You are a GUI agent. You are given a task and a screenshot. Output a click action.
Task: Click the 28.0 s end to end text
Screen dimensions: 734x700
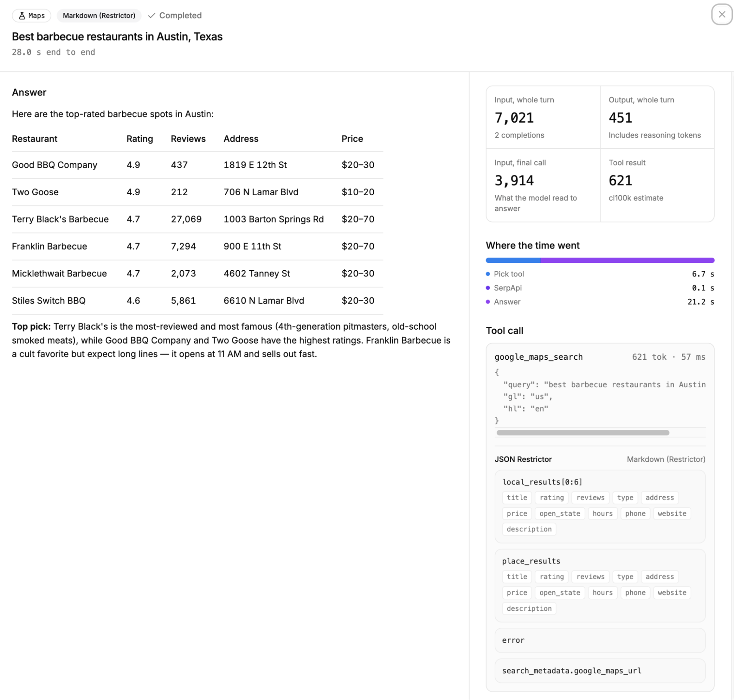53,52
